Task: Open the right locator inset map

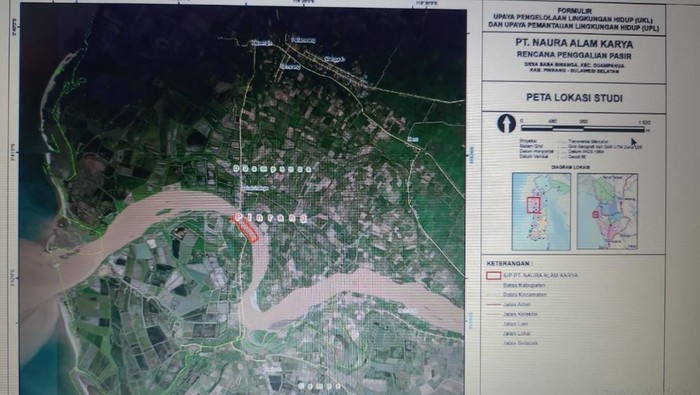Action: pyautogui.click(x=607, y=212)
